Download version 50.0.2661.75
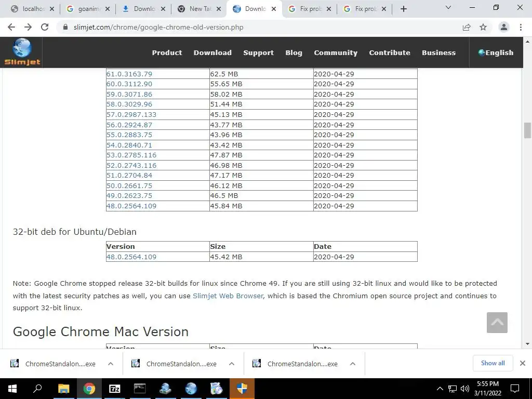This screenshot has height=399, width=532. [129, 186]
